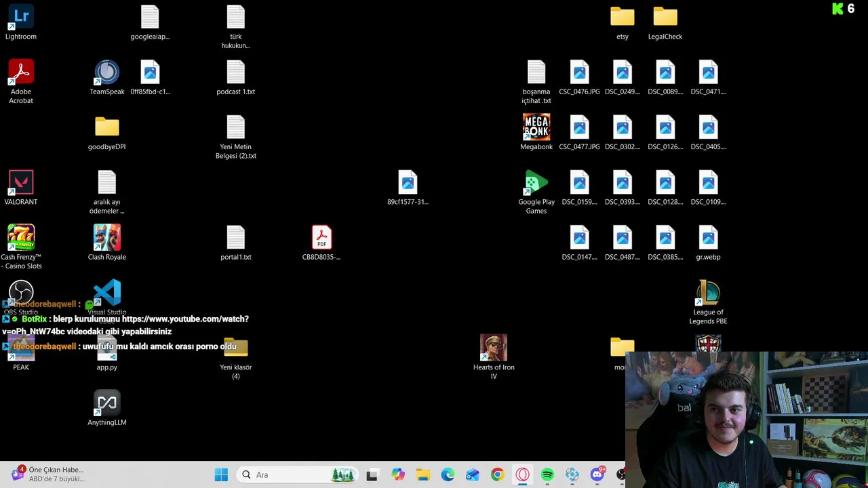Launch Adobe Acrobat from desktop

point(21,81)
